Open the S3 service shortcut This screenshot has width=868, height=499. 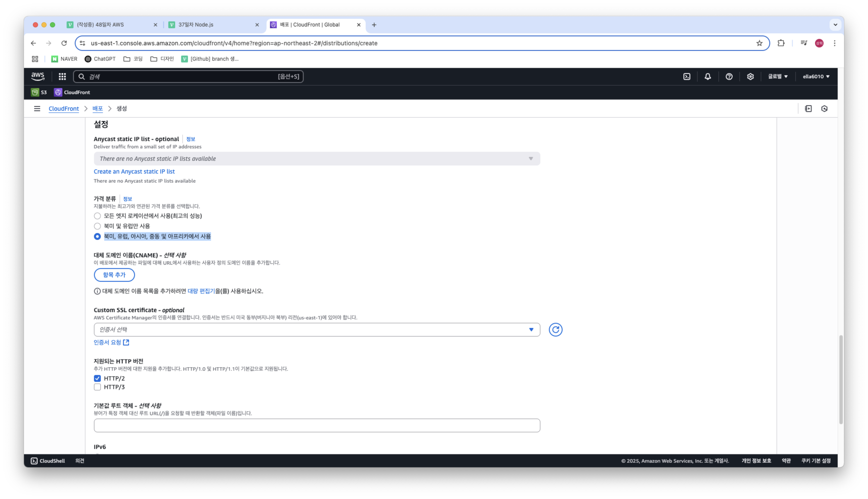pos(39,92)
